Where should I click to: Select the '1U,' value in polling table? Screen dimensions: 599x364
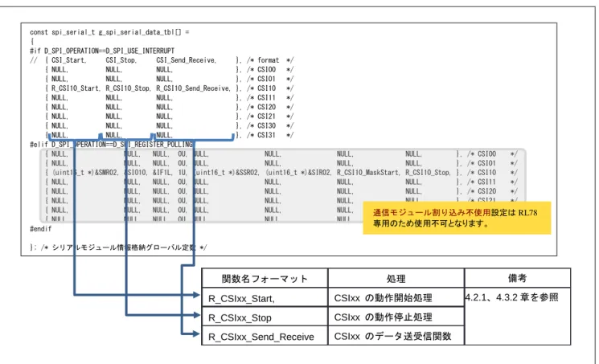[183, 173]
